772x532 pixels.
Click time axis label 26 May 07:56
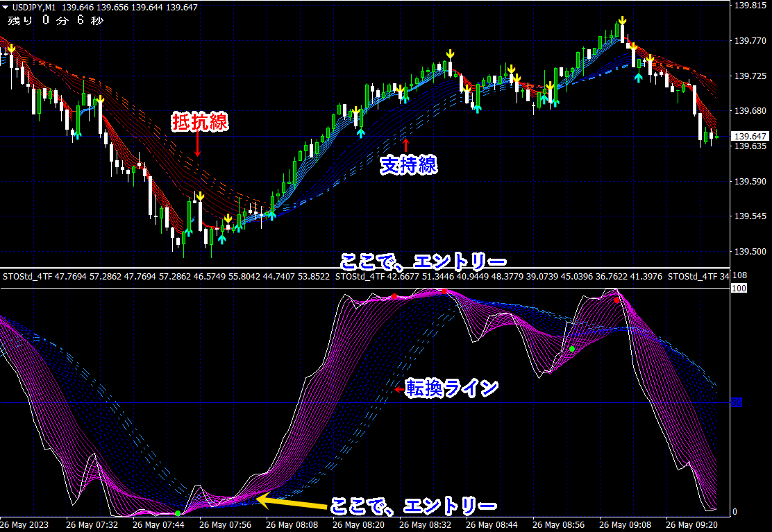tap(226, 525)
